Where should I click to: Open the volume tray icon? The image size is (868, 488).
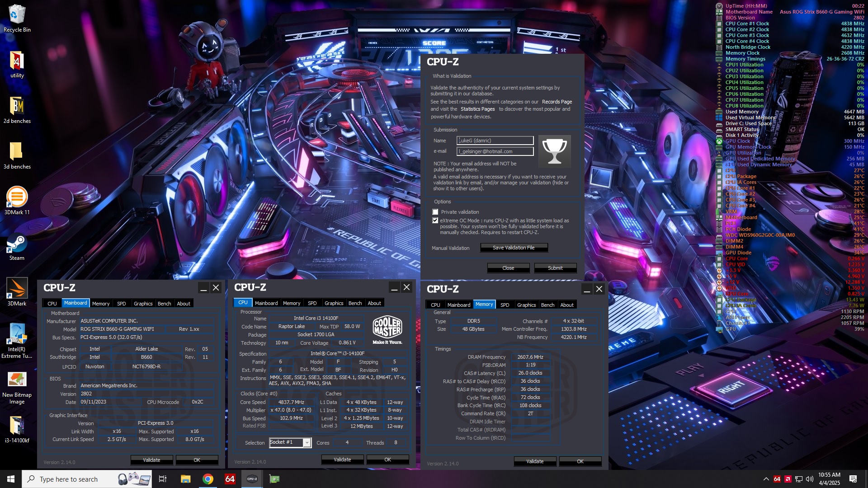[x=810, y=479]
